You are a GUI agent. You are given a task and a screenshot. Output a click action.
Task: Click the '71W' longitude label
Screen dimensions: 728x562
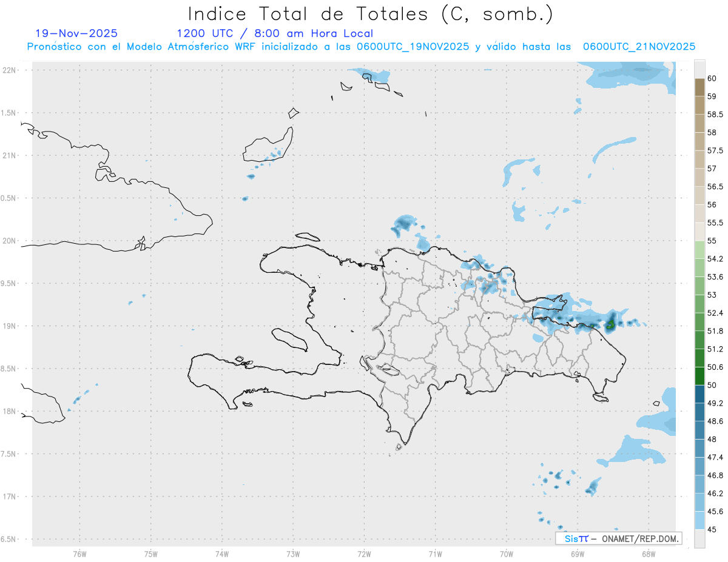(435, 554)
